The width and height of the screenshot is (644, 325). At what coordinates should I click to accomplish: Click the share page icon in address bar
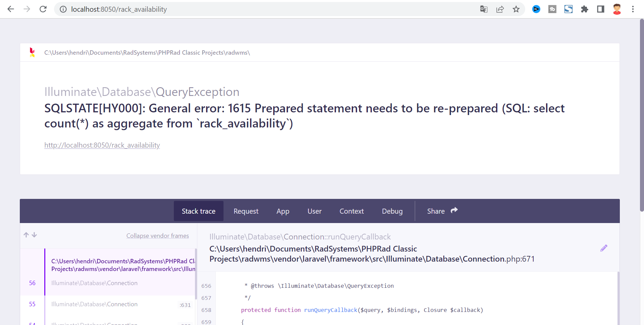point(500,9)
